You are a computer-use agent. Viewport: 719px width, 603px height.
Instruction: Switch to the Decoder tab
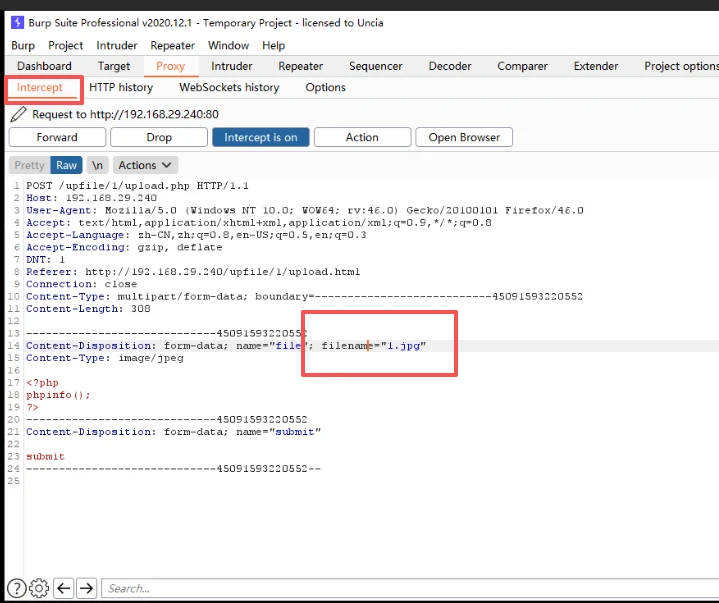pos(449,66)
